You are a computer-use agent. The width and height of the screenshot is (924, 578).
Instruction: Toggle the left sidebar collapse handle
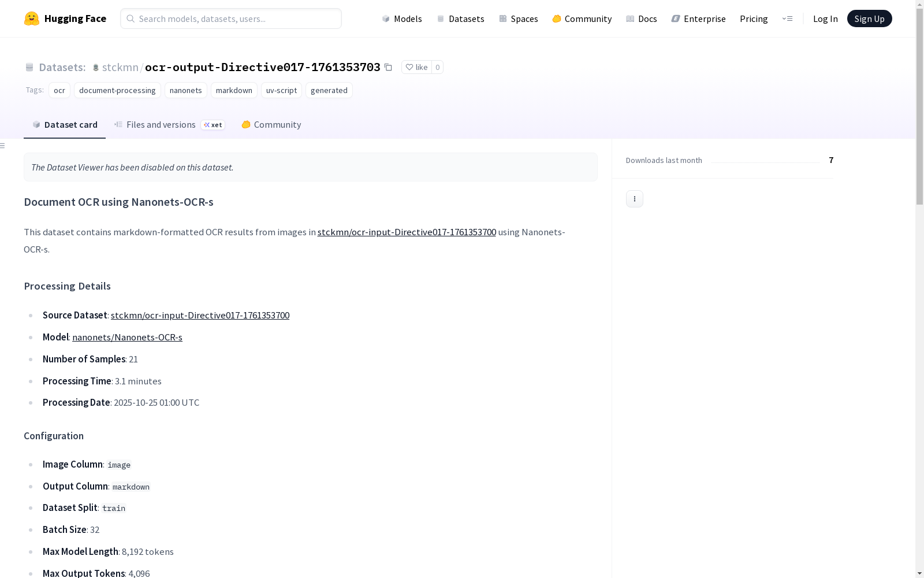[3, 146]
